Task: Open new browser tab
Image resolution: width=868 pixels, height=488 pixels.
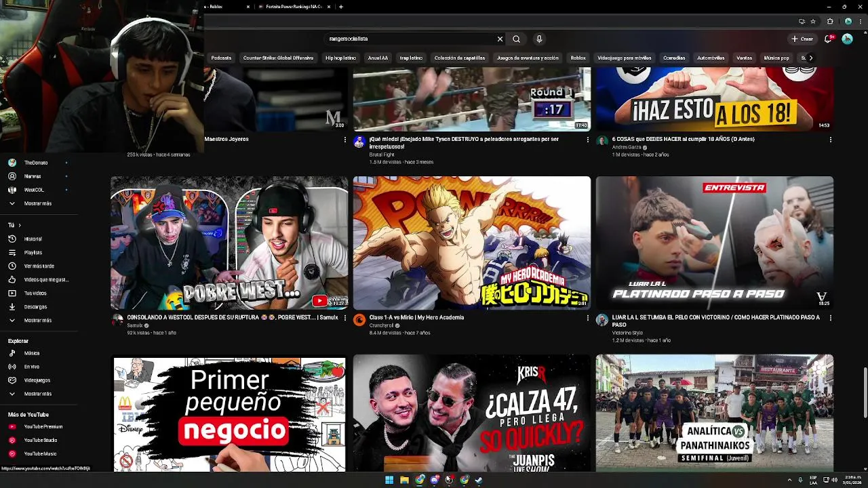Action: coord(341,7)
